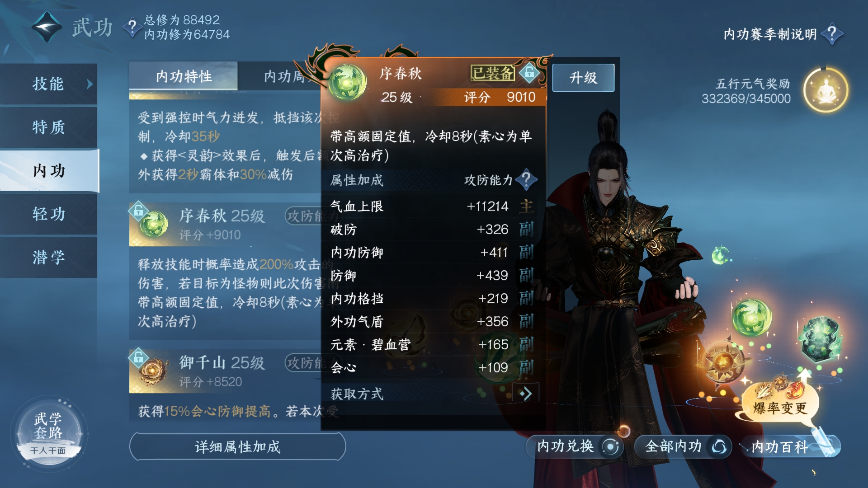Toggle lock icon on 序春秋 25级 card
Screen dimensions: 868x488
point(138,210)
